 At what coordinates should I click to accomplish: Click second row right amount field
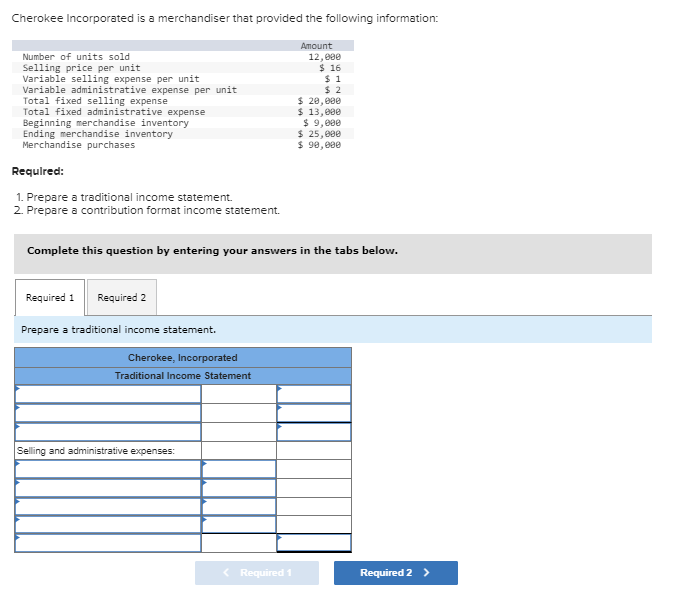314,413
